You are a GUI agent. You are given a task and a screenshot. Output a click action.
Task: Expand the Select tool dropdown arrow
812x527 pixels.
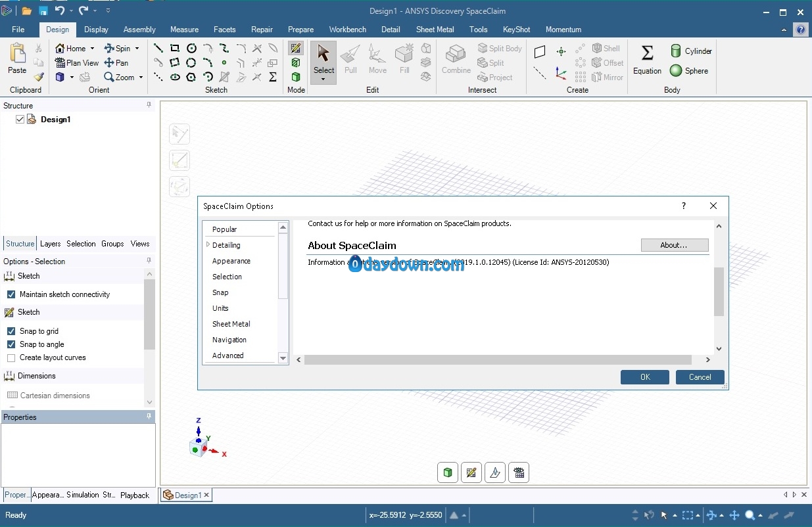pyautogui.click(x=323, y=80)
